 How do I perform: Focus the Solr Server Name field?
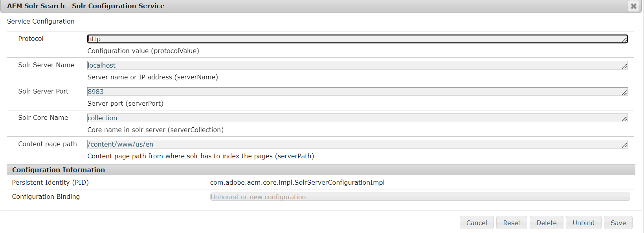click(x=357, y=65)
